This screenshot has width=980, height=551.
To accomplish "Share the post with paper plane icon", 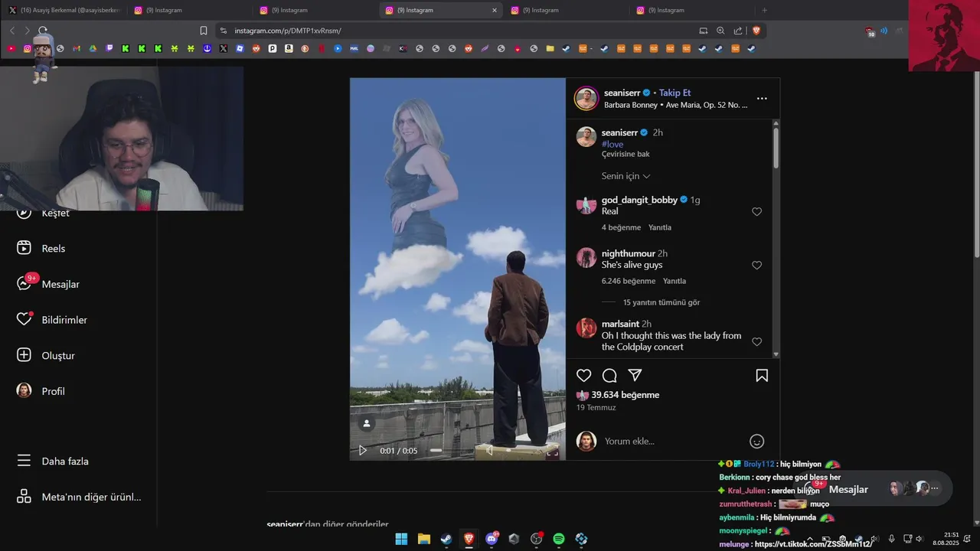I will pyautogui.click(x=635, y=375).
